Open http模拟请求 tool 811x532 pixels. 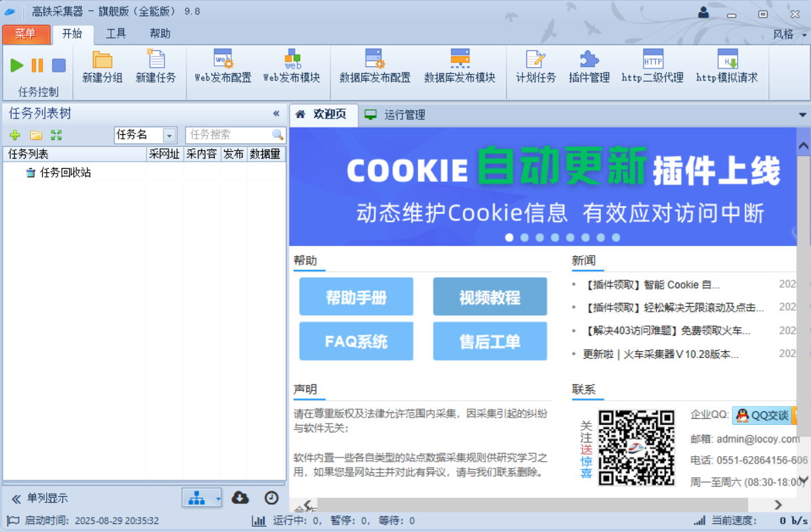[727, 67]
